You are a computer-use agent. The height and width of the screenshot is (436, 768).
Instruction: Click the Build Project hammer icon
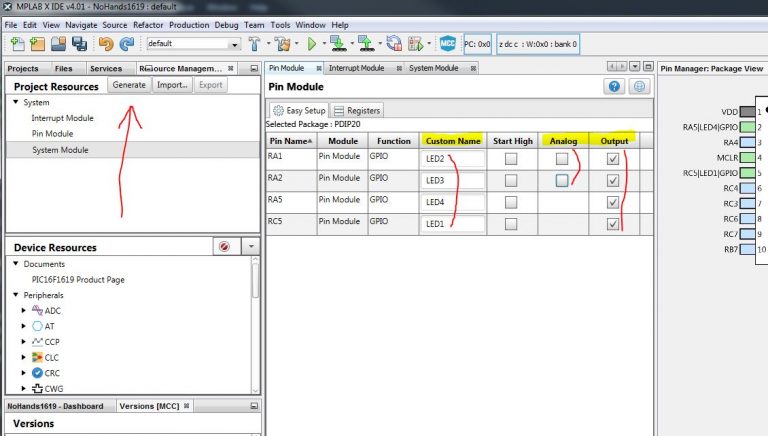(x=255, y=44)
